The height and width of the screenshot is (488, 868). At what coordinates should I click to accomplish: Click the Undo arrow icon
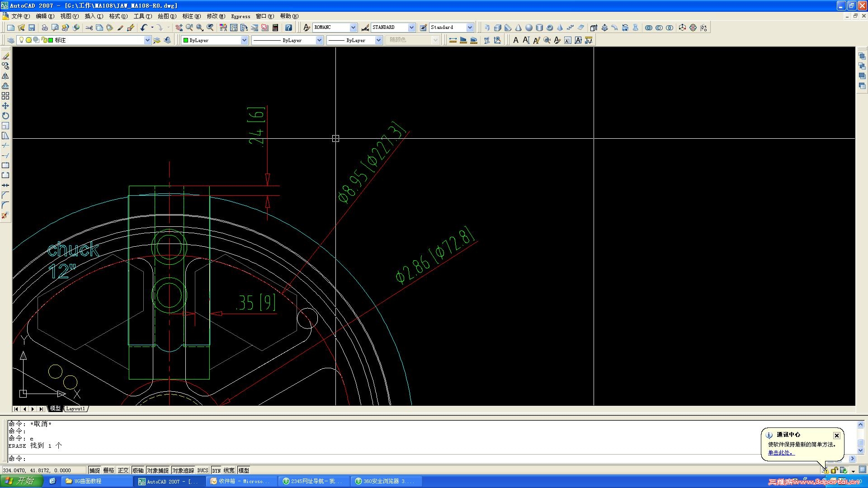click(143, 28)
